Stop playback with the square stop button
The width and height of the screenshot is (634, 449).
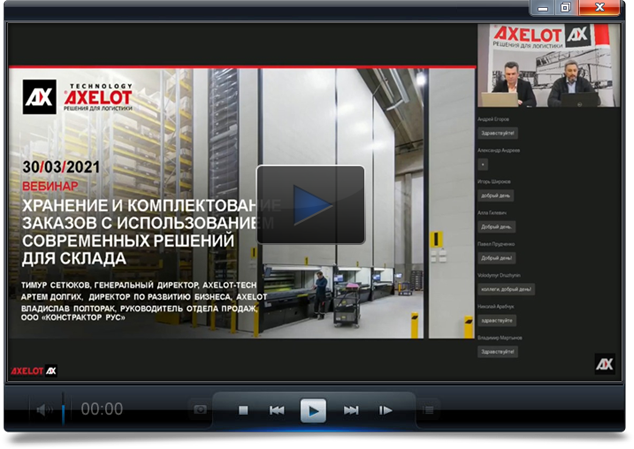pos(243,411)
